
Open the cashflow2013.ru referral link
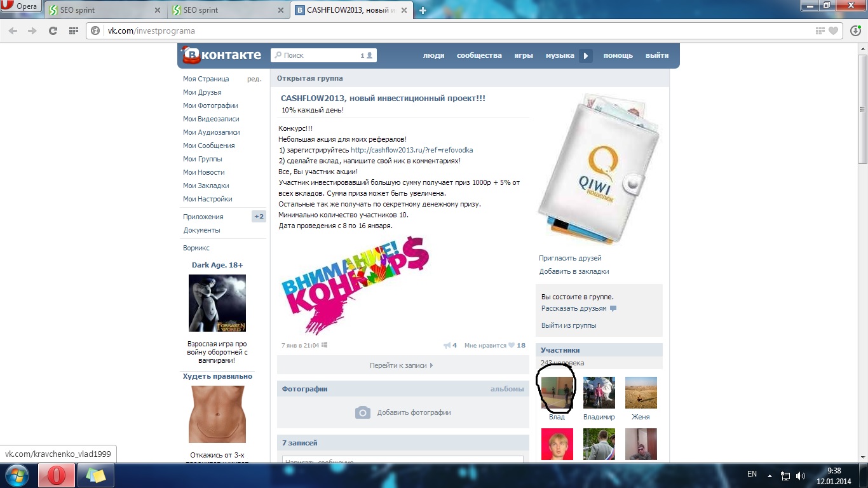tap(412, 150)
